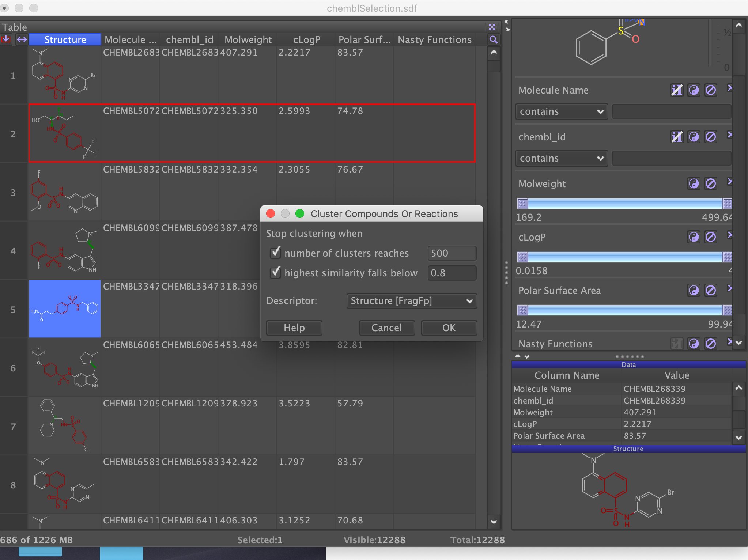The height and width of the screenshot is (560, 748).
Task: Remove the Molecule Name filter
Action: pyautogui.click(x=729, y=88)
